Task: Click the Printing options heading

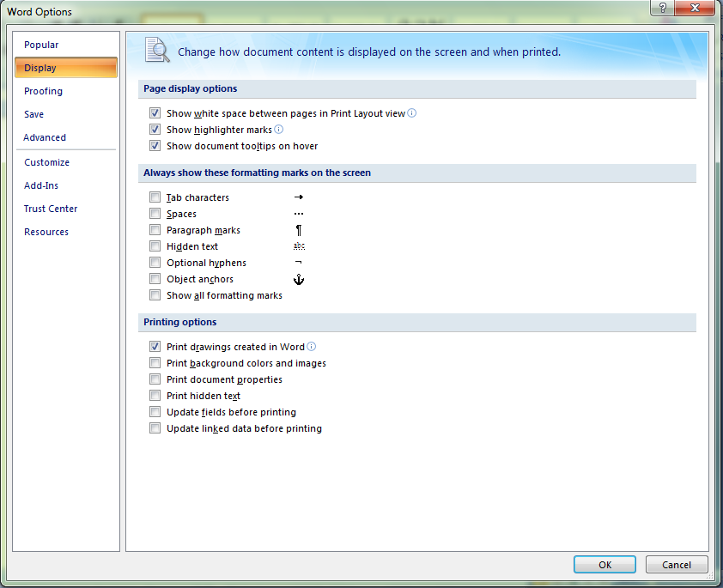Action: tap(179, 322)
